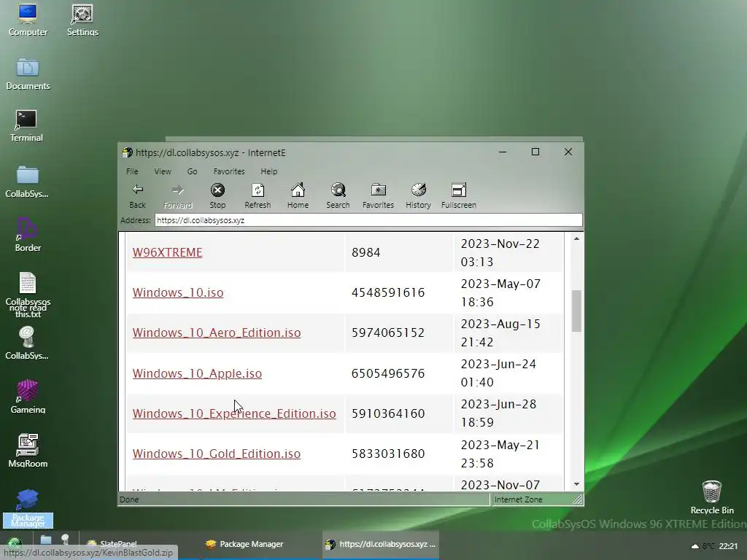Maximize the InternetE window
The image size is (747, 560).
(x=535, y=152)
